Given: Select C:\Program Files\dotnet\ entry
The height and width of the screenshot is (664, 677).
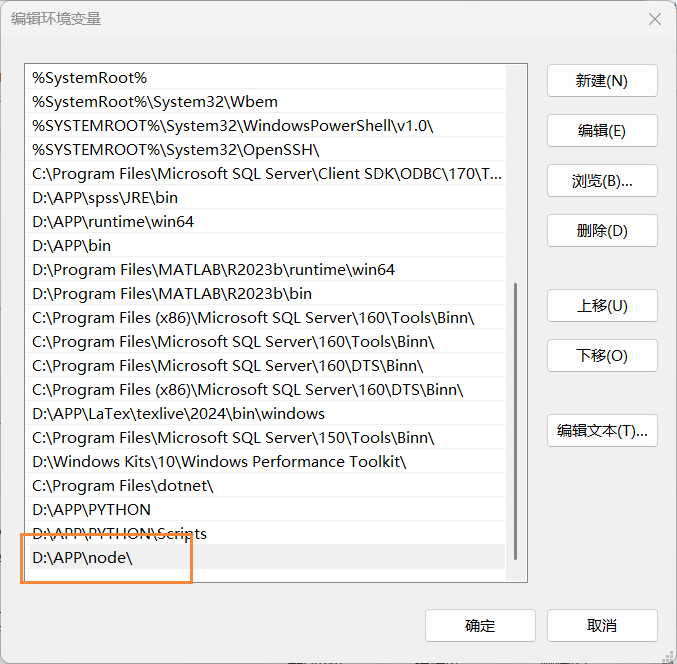Looking at the screenshot, I should (x=266, y=486).
